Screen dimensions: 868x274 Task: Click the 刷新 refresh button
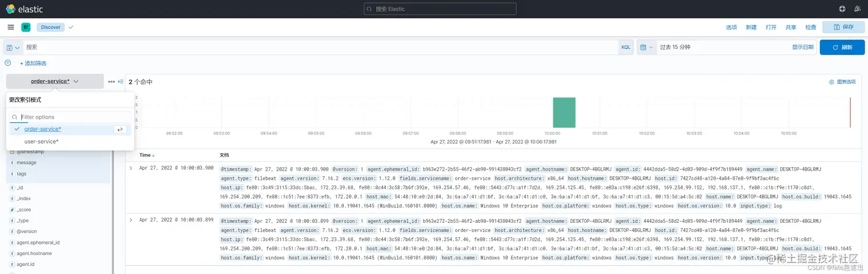pyautogui.click(x=842, y=47)
